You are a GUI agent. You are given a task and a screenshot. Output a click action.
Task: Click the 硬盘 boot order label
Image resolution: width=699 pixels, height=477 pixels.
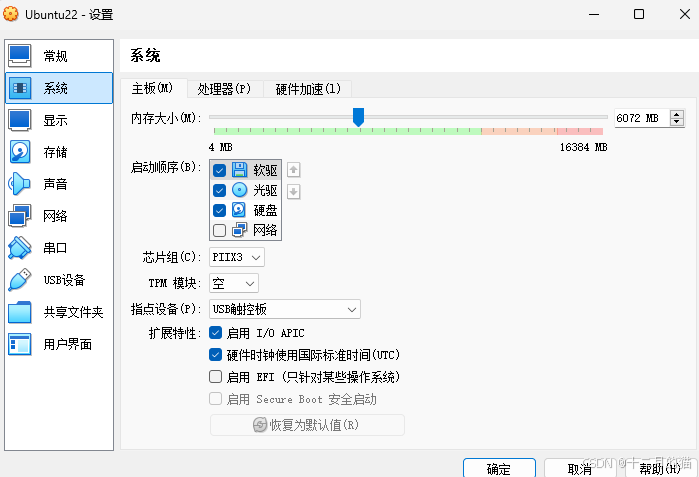point(265,210)
